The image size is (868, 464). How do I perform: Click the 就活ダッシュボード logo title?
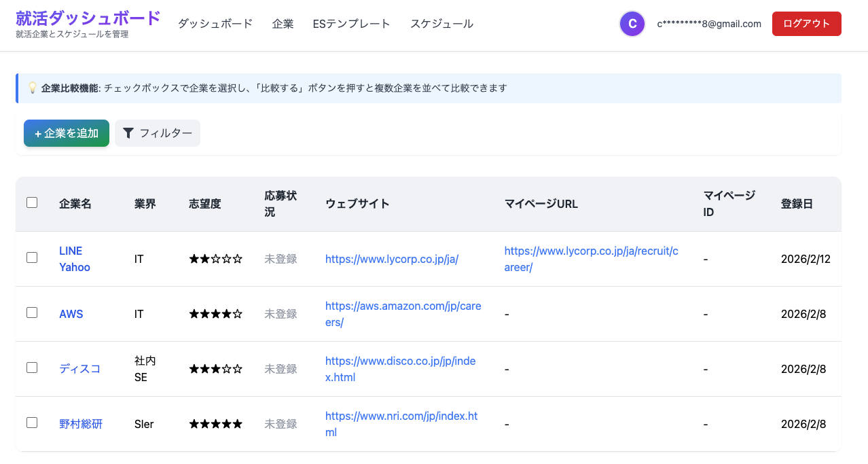(x=88, y=18)
